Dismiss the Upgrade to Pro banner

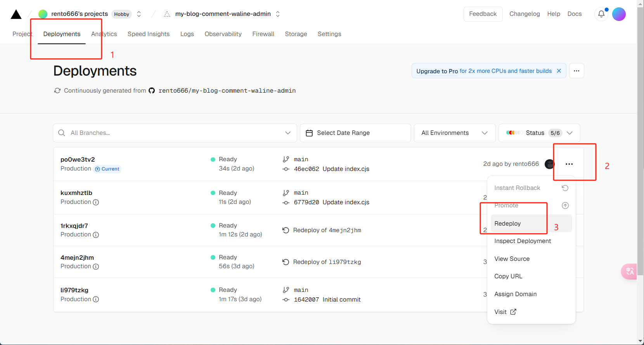tap(559, 71)
